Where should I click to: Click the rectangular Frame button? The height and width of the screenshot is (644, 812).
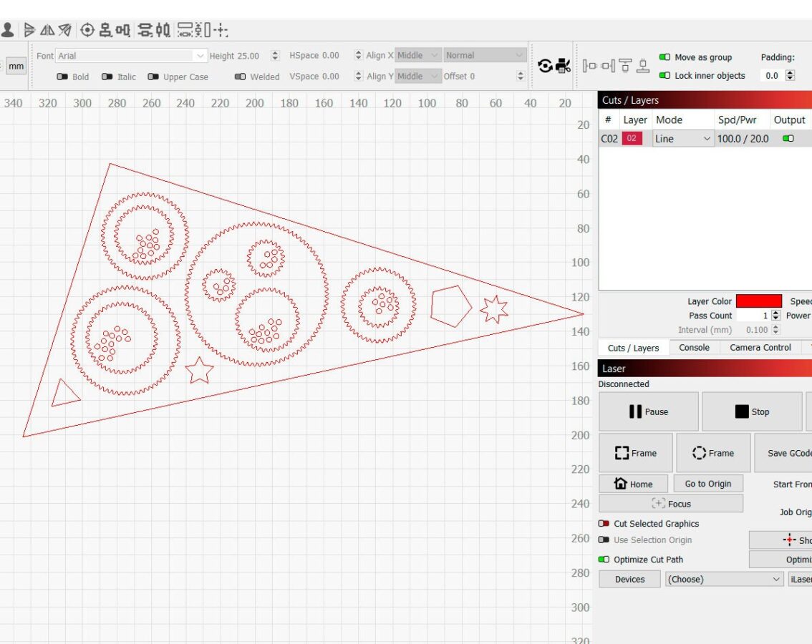pos(635,453)
